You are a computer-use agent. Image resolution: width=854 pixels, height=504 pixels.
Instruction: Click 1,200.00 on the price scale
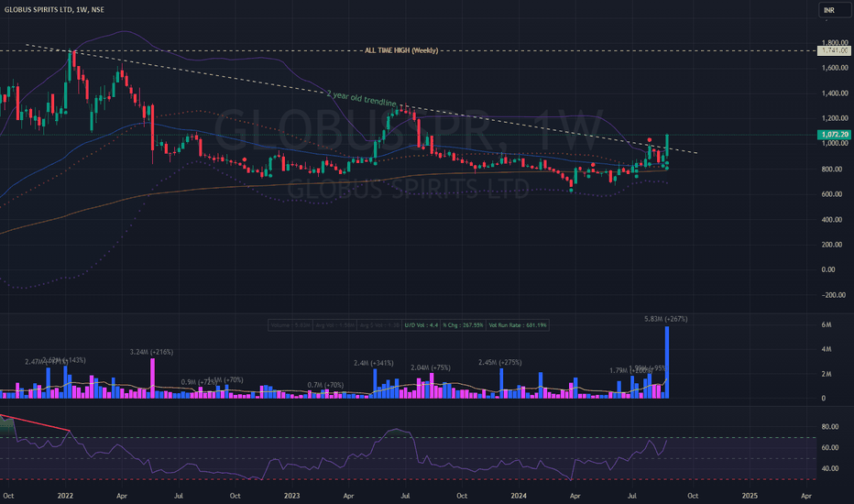click(835, 118)
